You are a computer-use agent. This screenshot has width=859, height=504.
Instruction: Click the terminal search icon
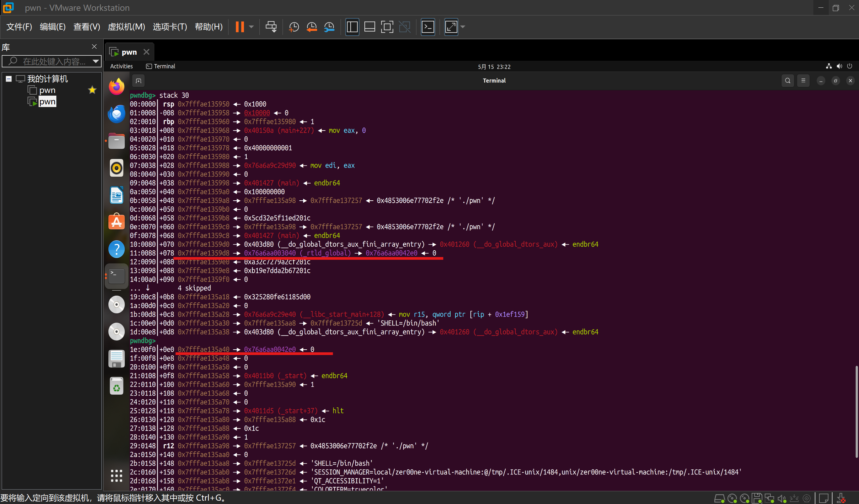click(x=788, y=81)
